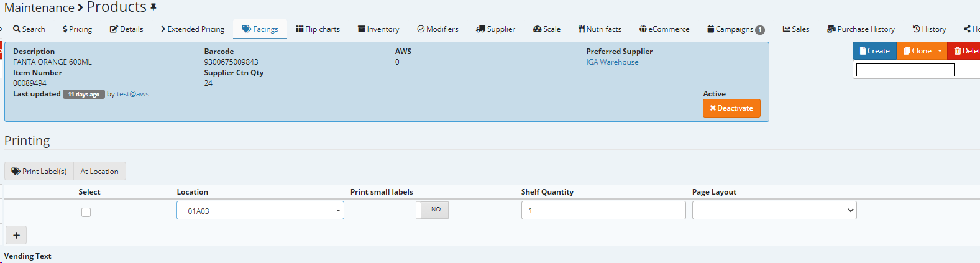Click the Print Label(s) button
980x263 pixels.
(39, 172)
